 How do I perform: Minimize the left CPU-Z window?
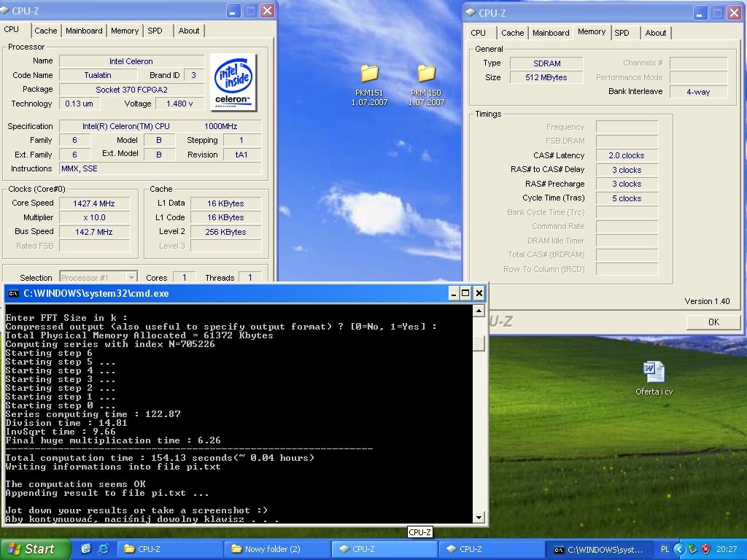point(233,11)
